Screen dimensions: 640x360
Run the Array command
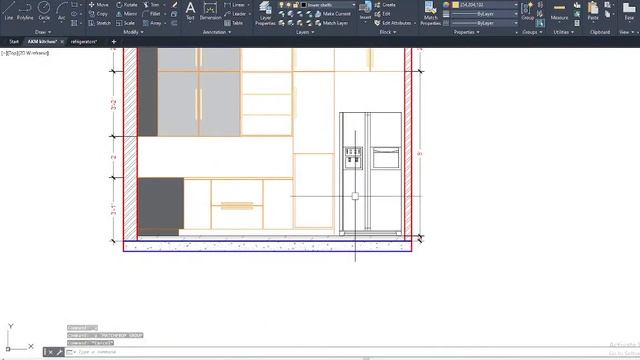152,23
